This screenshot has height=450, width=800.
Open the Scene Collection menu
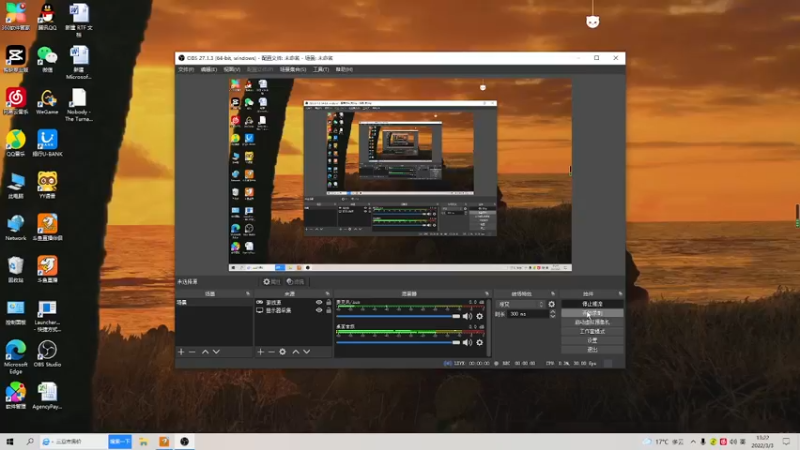click(x=293, y=69)
